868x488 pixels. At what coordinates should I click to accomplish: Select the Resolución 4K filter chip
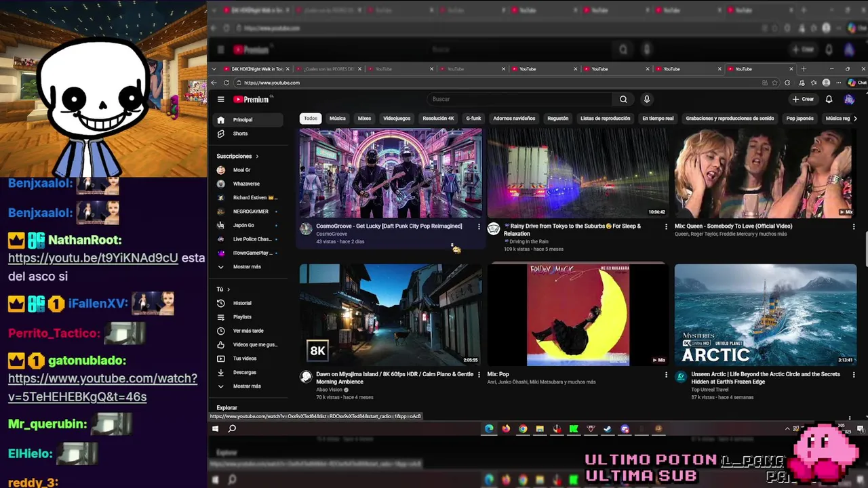coord(438,119)
